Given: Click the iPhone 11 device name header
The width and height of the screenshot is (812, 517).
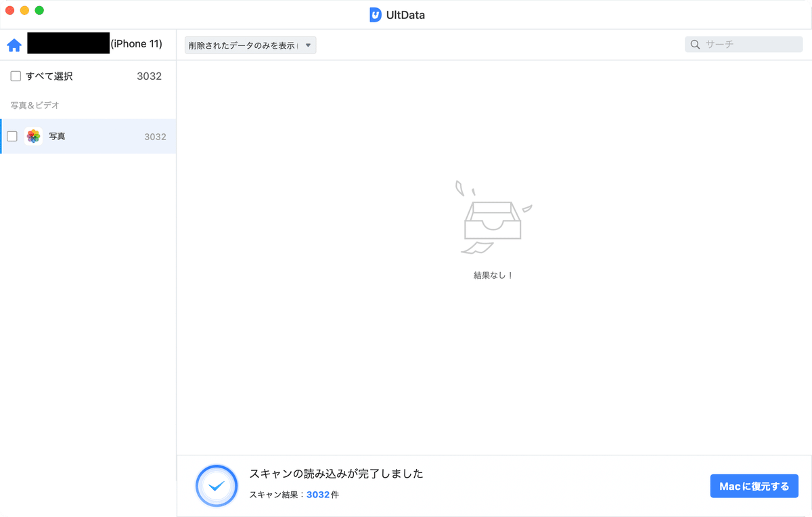Looking at the screenshot, I should 137,43.
